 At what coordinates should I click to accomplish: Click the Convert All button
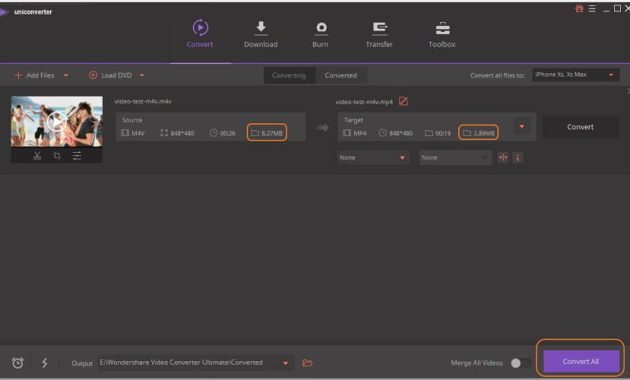(581, 362)
